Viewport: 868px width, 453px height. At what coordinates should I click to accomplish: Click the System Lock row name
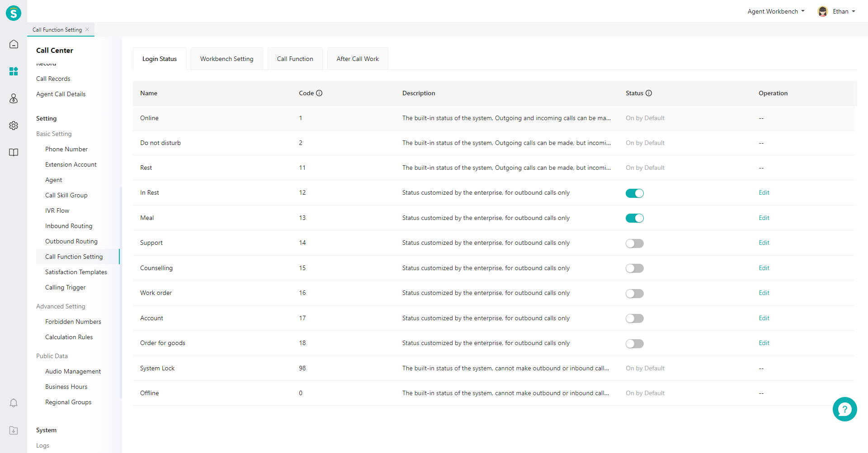(x=157, y=368)
